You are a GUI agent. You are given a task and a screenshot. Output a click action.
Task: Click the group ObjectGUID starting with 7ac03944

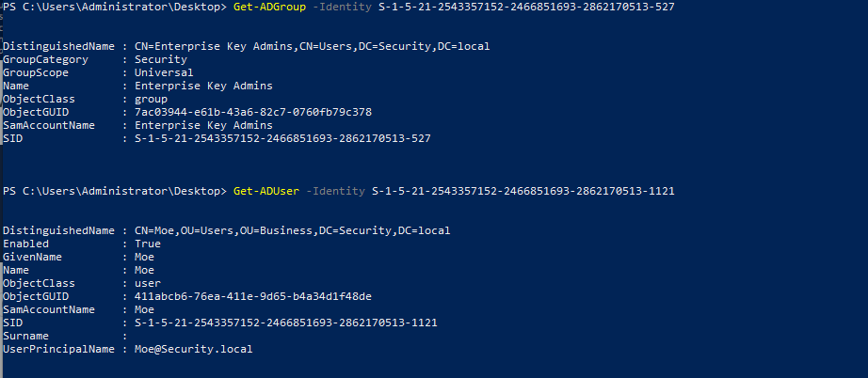[253, 112]
